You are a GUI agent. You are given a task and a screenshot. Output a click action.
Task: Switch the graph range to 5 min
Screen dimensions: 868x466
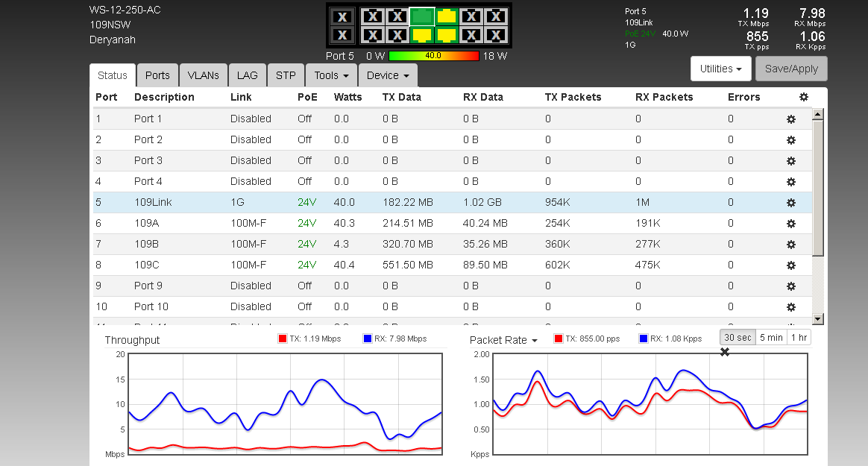tap(770, 337)
